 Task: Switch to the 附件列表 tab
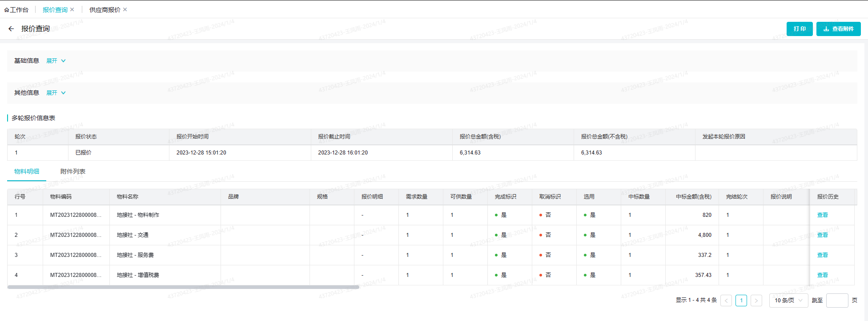click(x=73, y=171)
